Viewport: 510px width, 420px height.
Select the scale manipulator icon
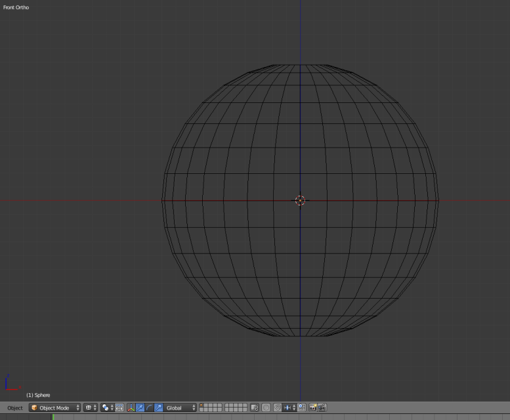(x=158, y=408)
